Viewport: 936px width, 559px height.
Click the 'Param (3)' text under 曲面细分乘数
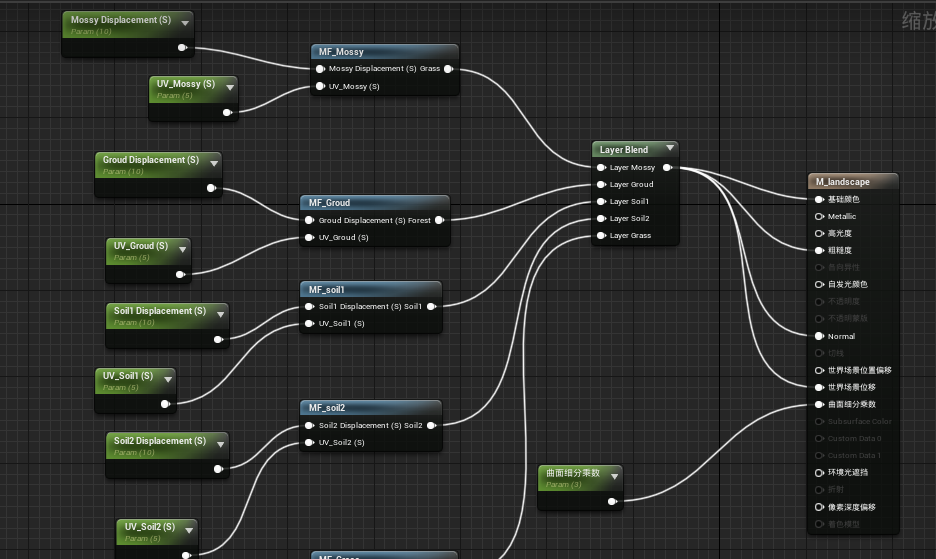[x=563, y=484]
